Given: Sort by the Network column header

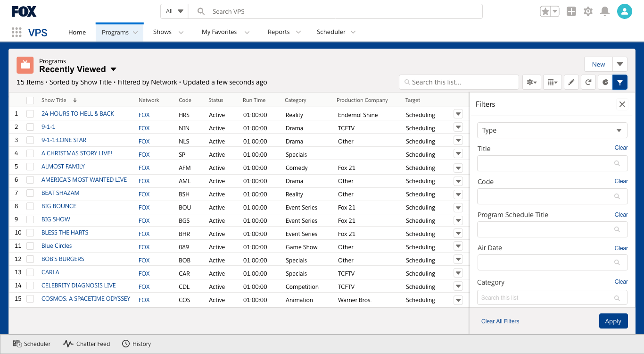Looking at the screenshot, I should tap(149, 100).
